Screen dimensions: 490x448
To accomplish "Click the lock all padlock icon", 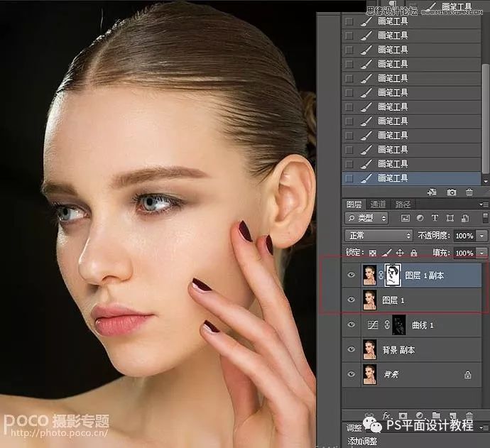I will (414, 253).
